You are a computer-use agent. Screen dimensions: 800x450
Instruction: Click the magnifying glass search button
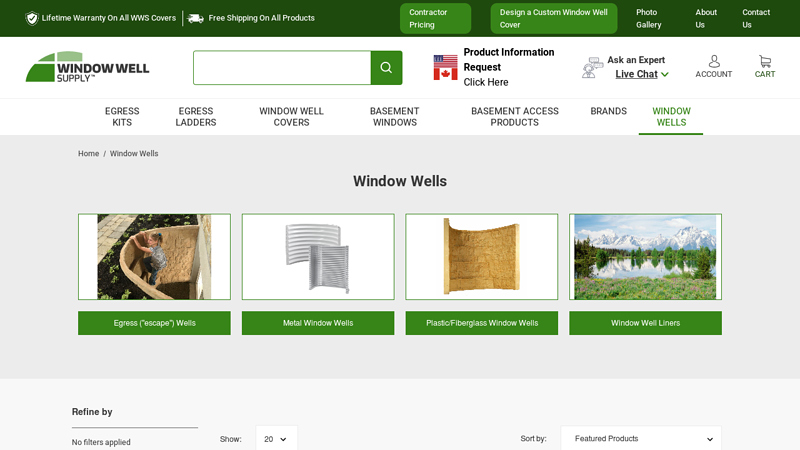point(386,67)
